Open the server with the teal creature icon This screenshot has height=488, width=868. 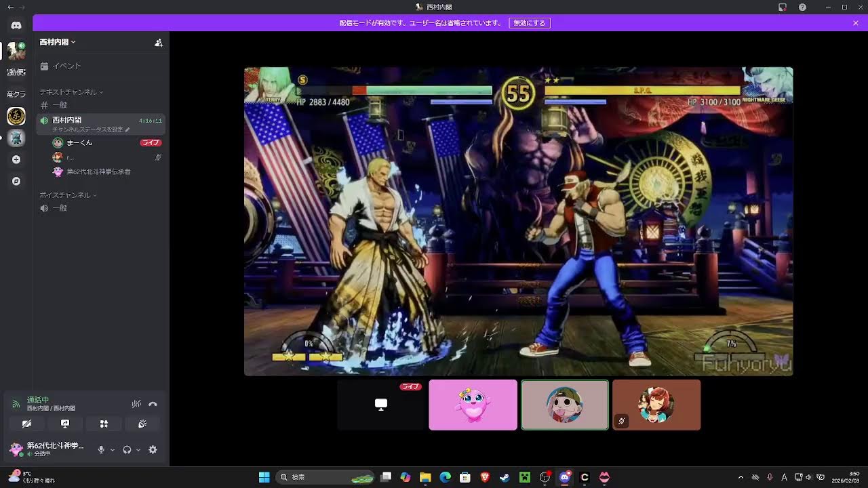click(x=16, y=138)
